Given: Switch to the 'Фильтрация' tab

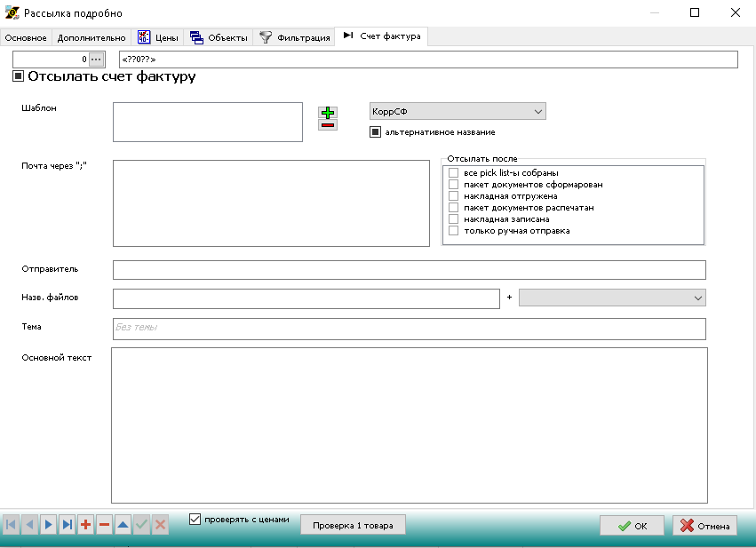Looking at the screenshot, I should tap(293, 38).
